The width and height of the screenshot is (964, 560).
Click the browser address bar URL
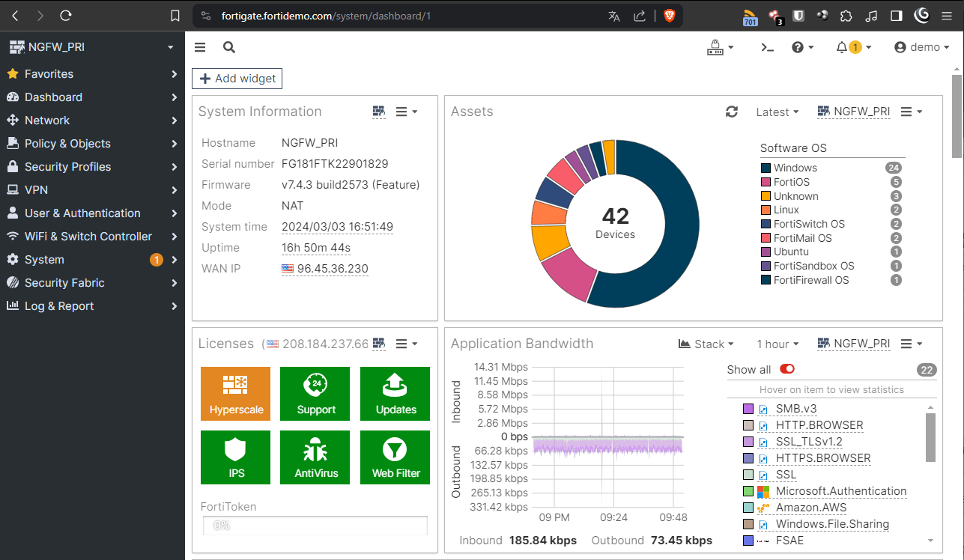326,16
